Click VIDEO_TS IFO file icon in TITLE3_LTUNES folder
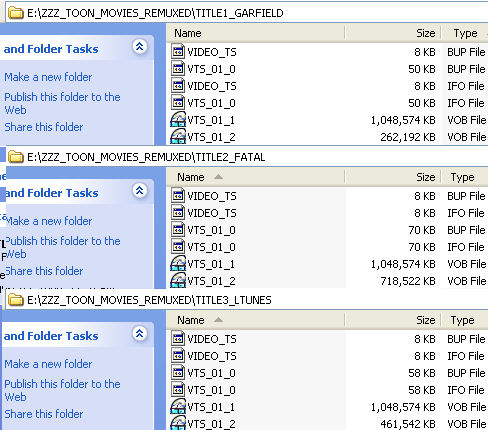 pos(178,356)
